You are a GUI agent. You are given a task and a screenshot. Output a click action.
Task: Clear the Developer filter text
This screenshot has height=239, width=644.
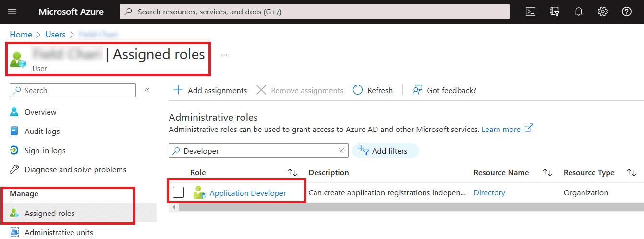pos(341,151)
